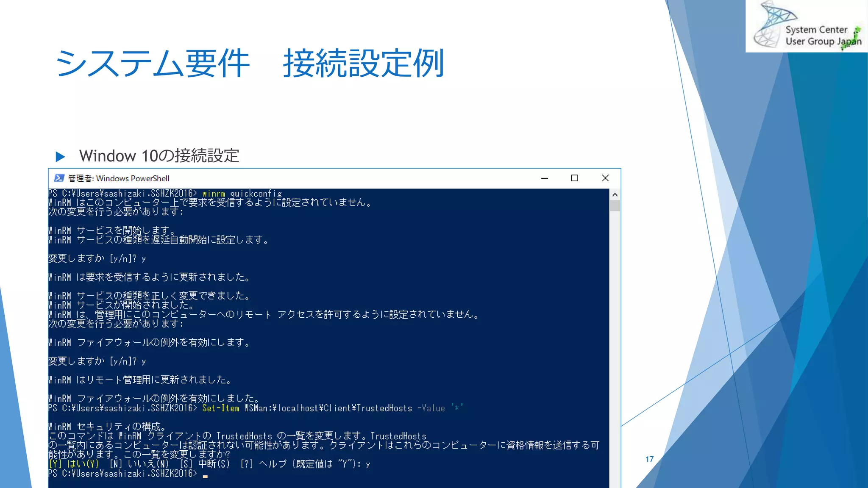
Task: Click the line 'WinRM ファイアウォールの例外を有効にします。'
Action: pyautogui.click(x=149, y=343)
